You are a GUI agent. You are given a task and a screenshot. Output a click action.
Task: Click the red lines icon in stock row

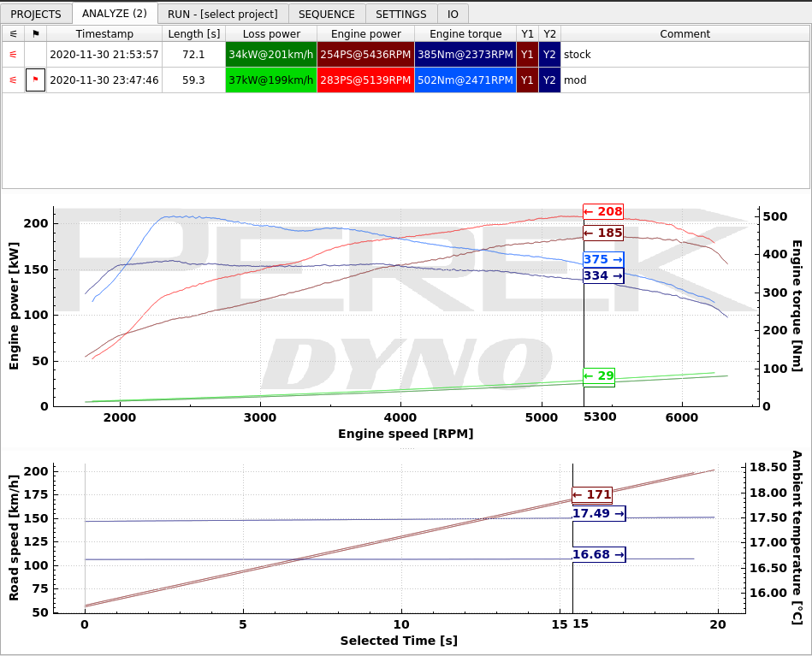point(14,55)
